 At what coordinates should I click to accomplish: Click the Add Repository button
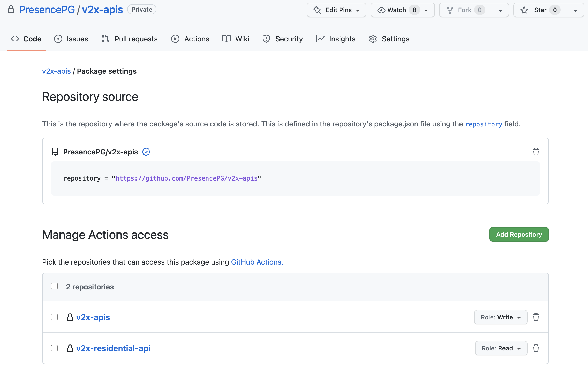tap(519, 234)
